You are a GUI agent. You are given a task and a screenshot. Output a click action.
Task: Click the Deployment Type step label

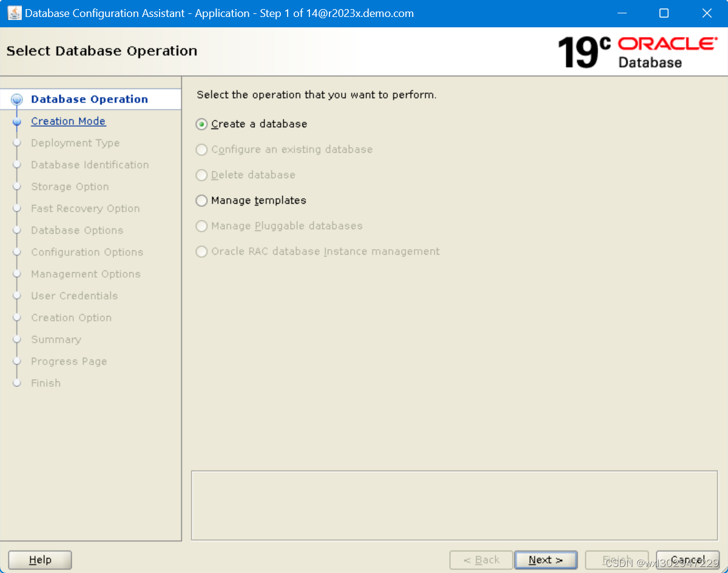coord(75,143)
